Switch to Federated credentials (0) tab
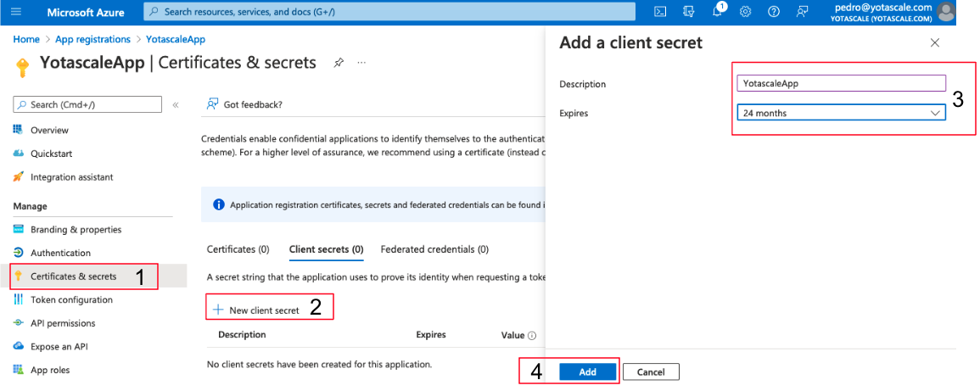 (x=434, y=249)
